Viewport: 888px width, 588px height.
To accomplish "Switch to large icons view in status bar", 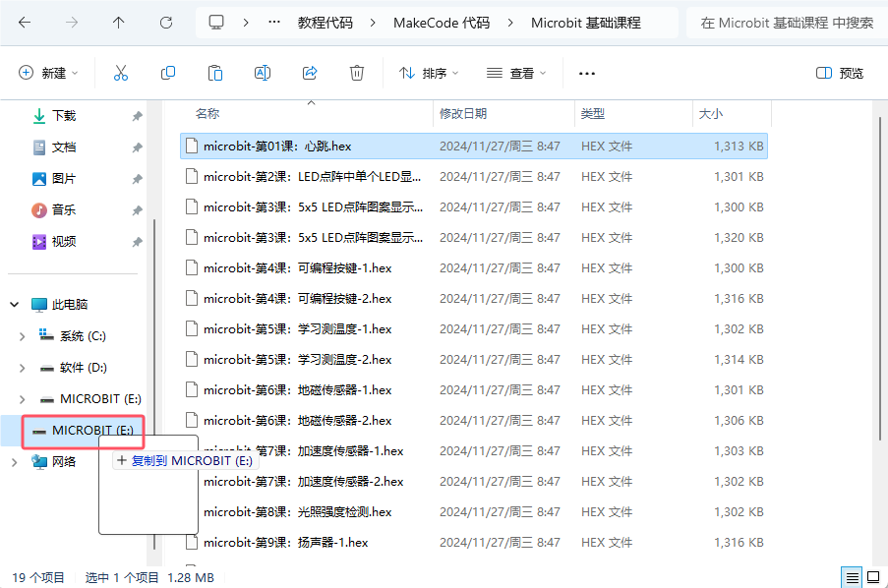I will [874, 578].
